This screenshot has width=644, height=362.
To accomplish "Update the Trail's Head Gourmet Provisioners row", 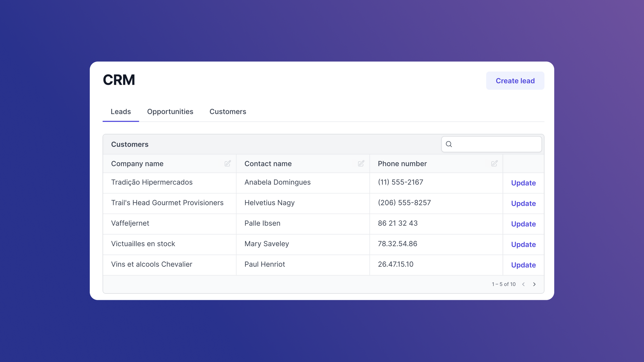I will tap(523, 204).
